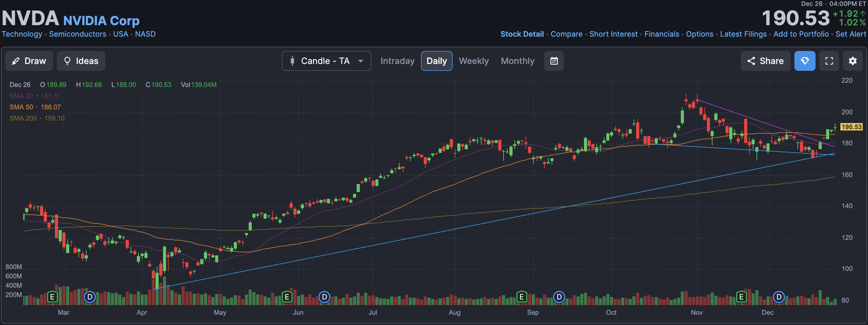Click the lightbulb icon in Ideas button
Image resolution: width=868 pixels, height=325 pixels.
tap(67, 61)
